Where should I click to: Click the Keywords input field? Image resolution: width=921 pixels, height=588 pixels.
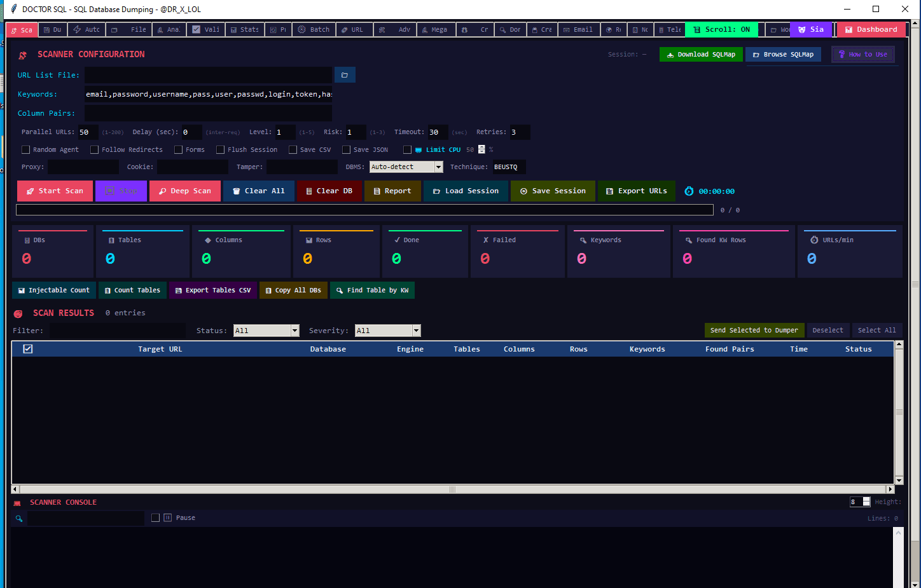[209, 94]
